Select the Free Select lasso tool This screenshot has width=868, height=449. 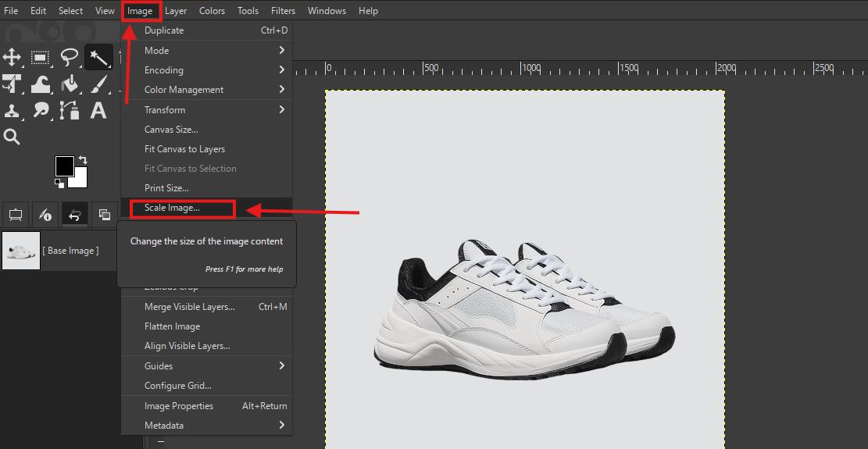[x=70, y=57]
